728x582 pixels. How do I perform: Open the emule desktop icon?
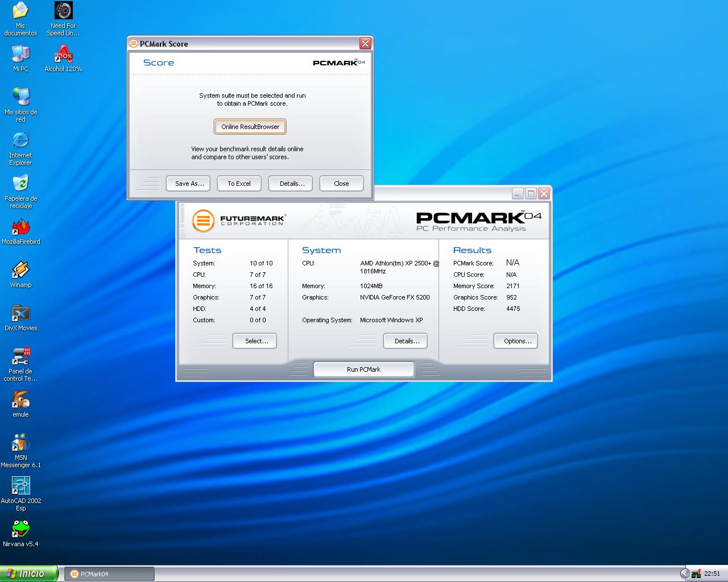click(x=20, y=400)
